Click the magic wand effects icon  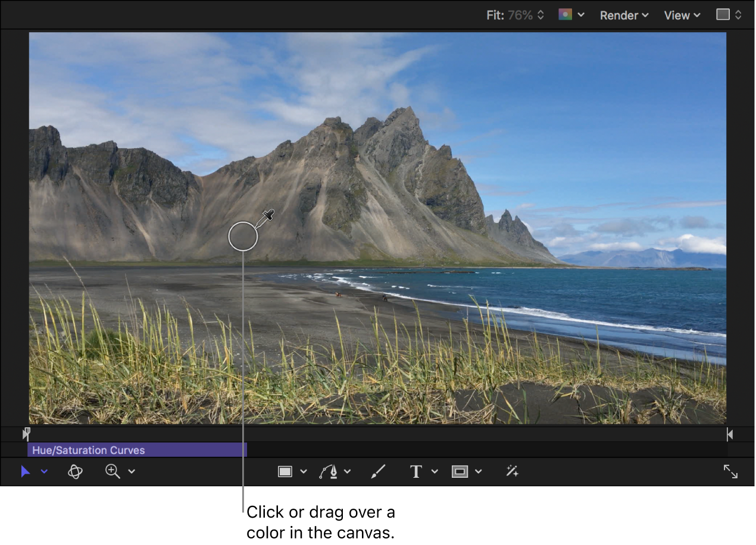pyautogui.click(x=512, y=472)
